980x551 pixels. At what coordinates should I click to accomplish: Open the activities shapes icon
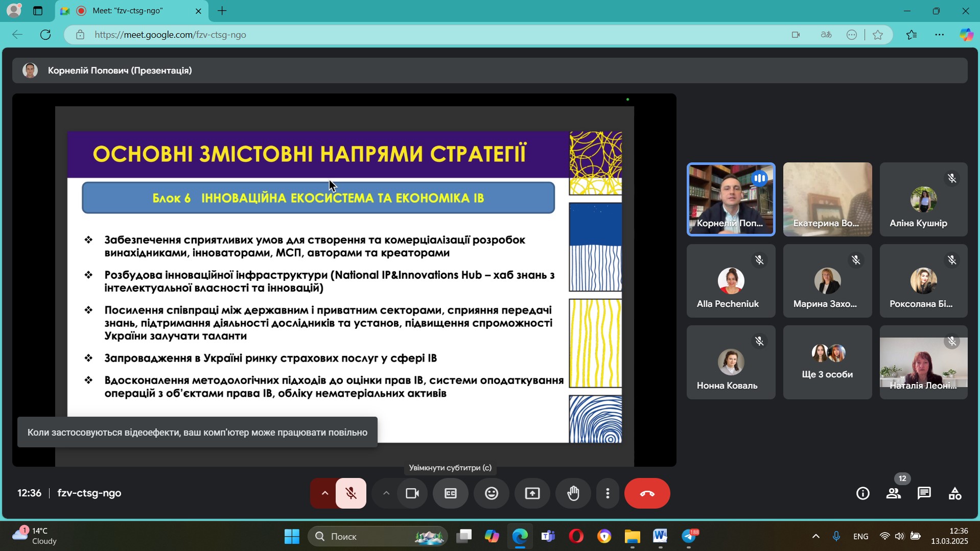954,493
